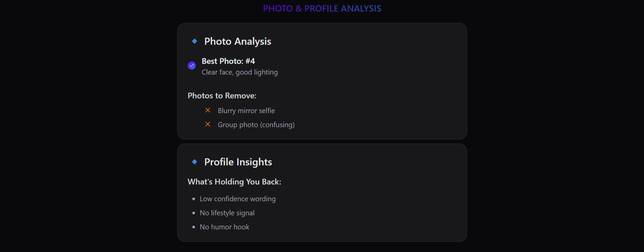Select the No humor hook item
Image resolution: width=644 pixels, height=252 pixels.
point(225,227)
